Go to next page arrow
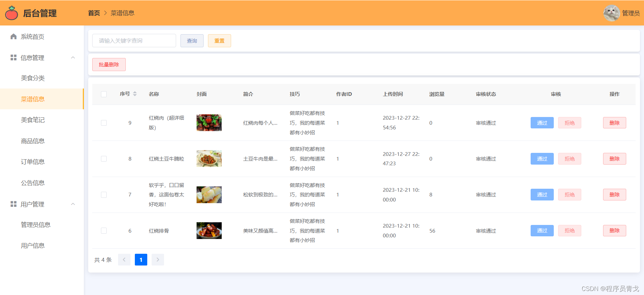 (158, 259)
